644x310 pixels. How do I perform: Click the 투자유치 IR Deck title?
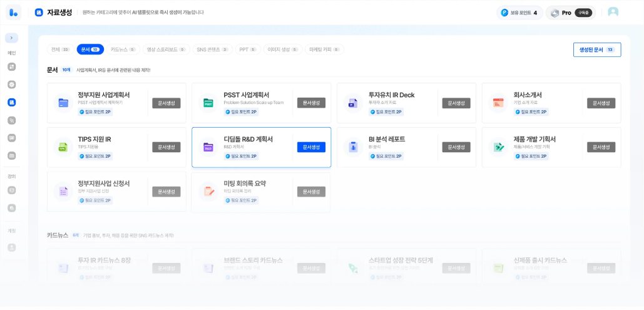click(392, 95)
